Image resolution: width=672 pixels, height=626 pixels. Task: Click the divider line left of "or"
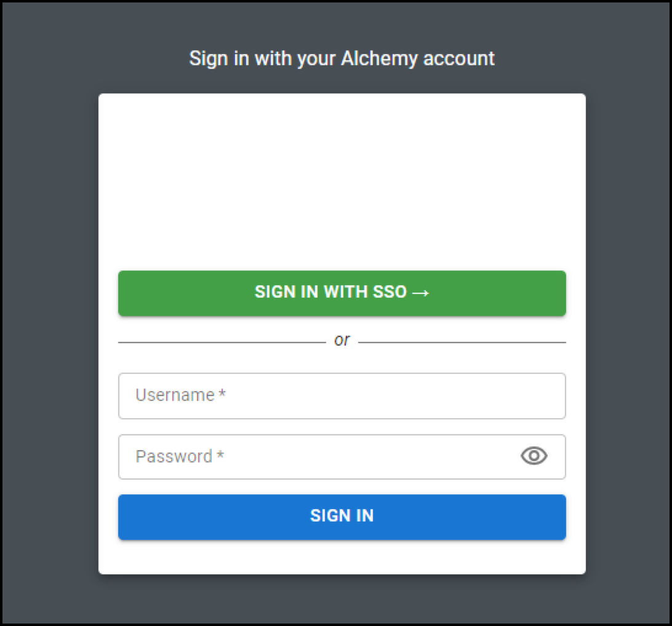pyautogui.click(x=222, y=342)
